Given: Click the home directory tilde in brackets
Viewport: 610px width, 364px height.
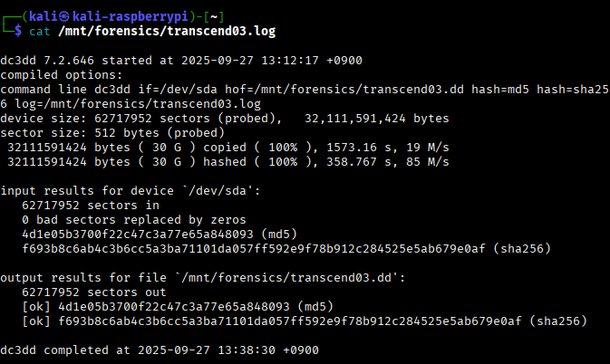Looking at the screenshot, I should pyautogui.click(x=218, y=15).
